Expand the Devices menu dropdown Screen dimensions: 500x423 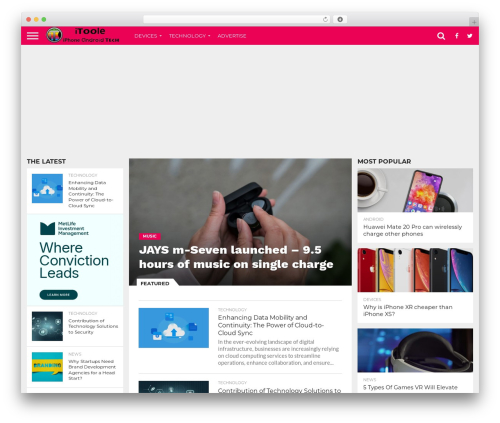tap(148, 36)
